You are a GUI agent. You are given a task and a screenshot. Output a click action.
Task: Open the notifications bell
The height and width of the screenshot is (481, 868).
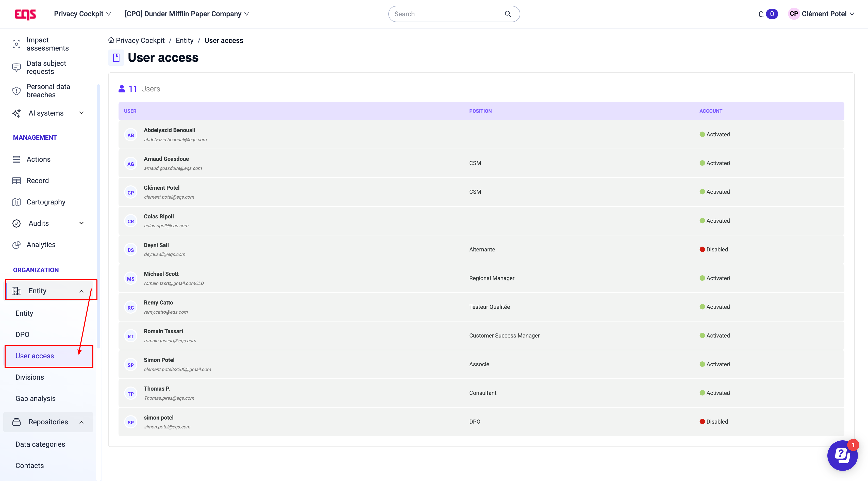(761, 14)
